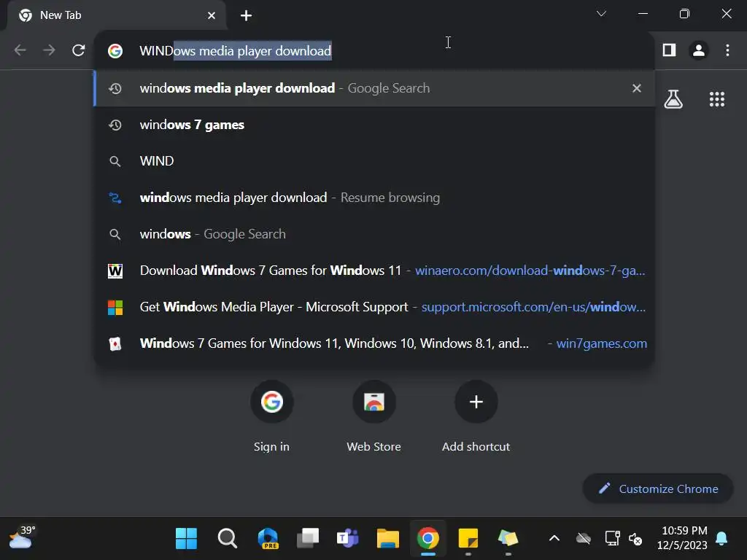Open the 10:59 PM clock and date
Screen dimensions: 747x560
[x=682, y=538]
